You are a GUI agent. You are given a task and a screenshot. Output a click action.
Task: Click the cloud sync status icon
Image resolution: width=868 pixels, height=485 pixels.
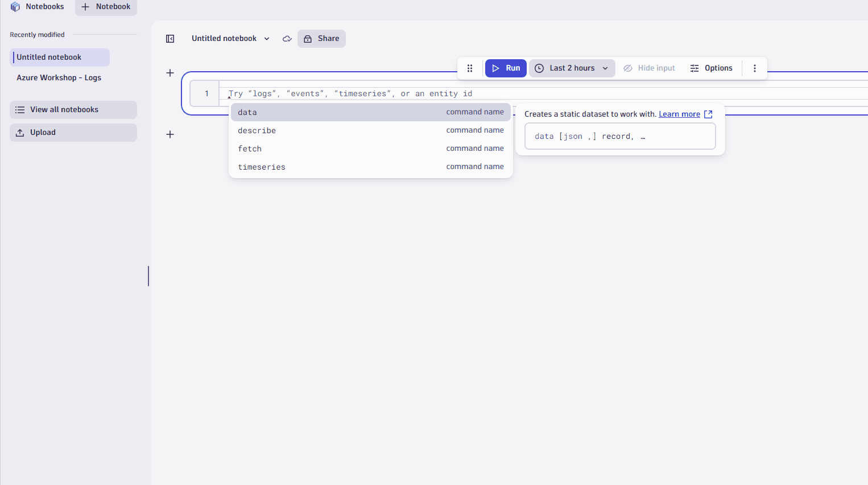click(x=287, y=39)
